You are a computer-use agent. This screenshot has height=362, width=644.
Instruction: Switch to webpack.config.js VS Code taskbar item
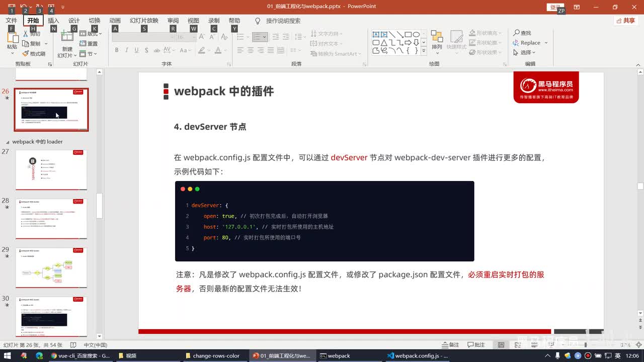pos(418,355)
